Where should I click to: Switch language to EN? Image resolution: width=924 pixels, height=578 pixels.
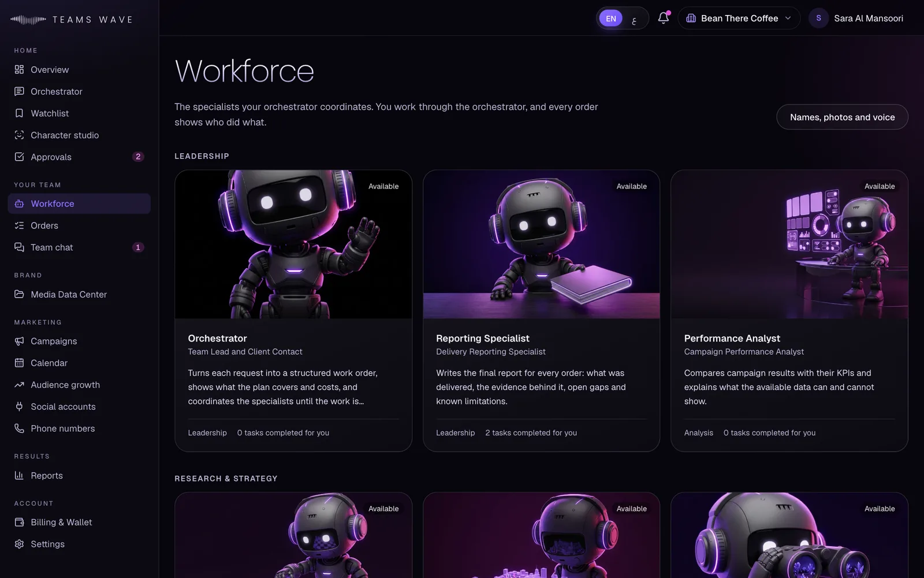(610, 18)
